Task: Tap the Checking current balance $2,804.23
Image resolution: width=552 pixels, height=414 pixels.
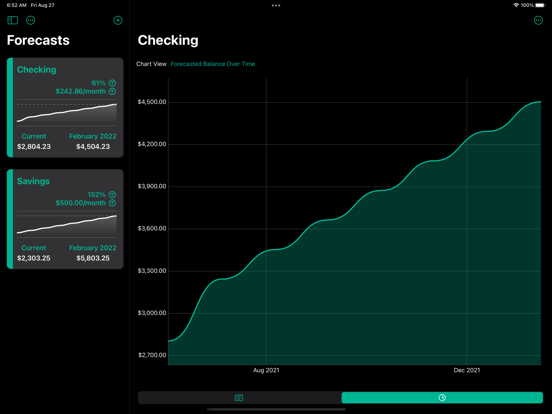Action: pyautogui.click(x=34, y=146)
